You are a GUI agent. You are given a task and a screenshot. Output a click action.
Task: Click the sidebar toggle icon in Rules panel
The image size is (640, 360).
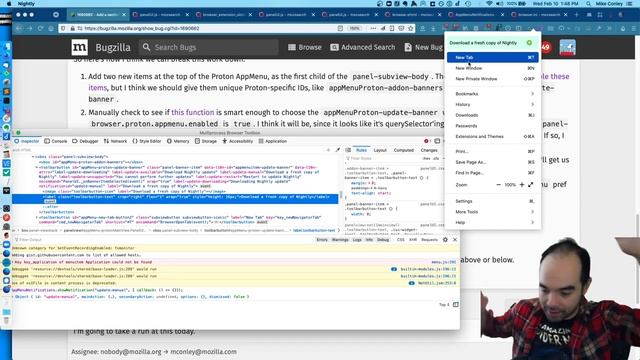(348, 150)
